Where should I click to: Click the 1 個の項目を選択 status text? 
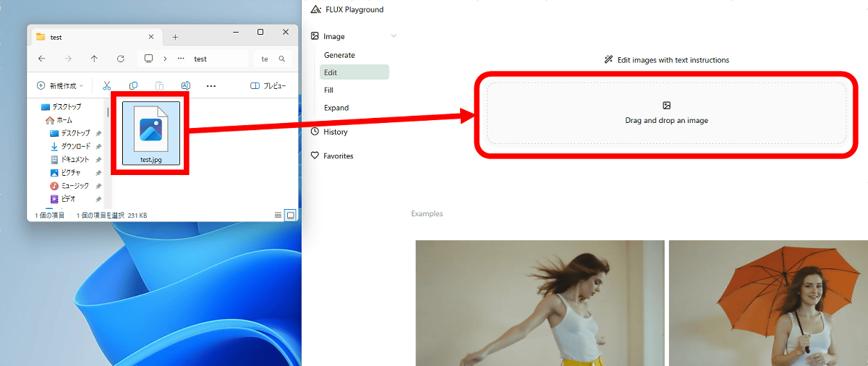coord(100,216)
